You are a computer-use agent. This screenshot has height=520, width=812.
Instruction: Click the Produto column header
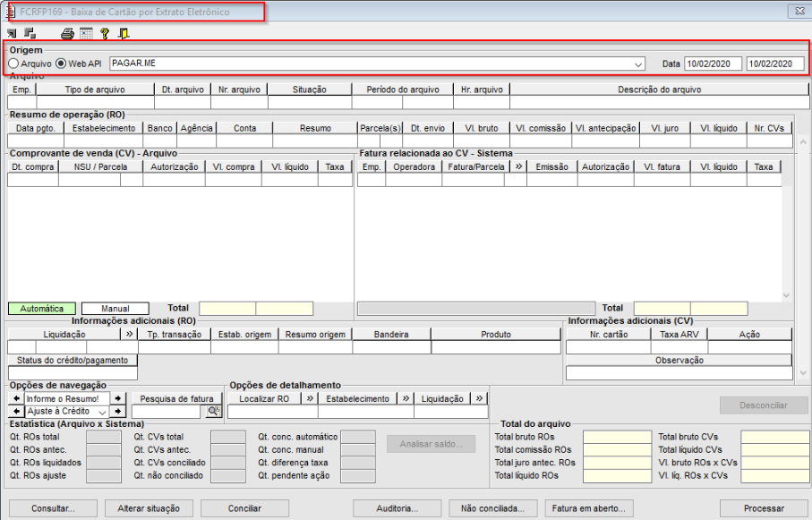496,334
